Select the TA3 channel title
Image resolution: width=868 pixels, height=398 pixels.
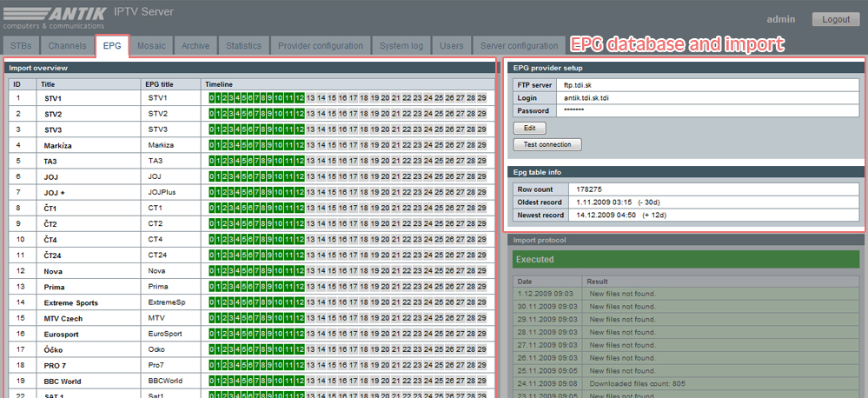(51, 161)
